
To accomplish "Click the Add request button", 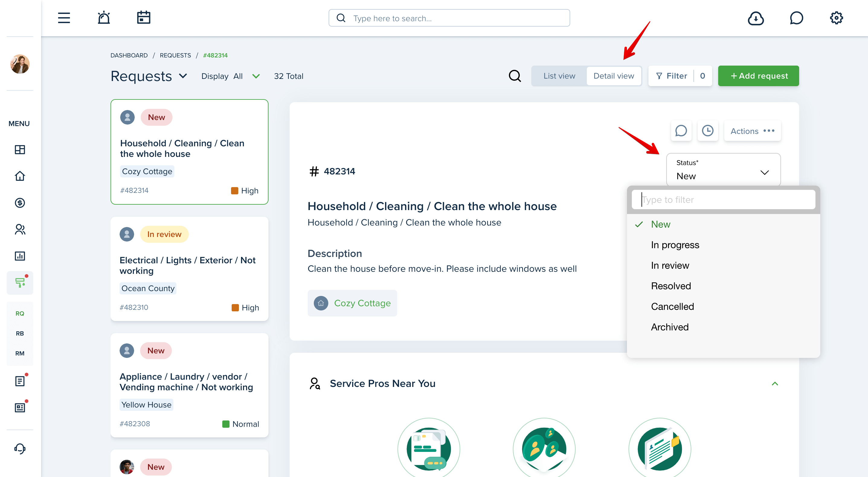I will 758,76.
